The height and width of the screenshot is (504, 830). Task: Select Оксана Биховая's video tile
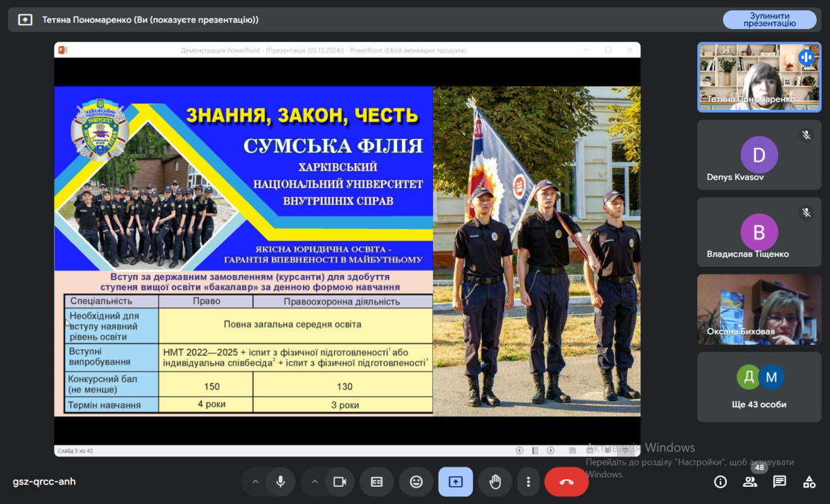click(x=759, y=310)
